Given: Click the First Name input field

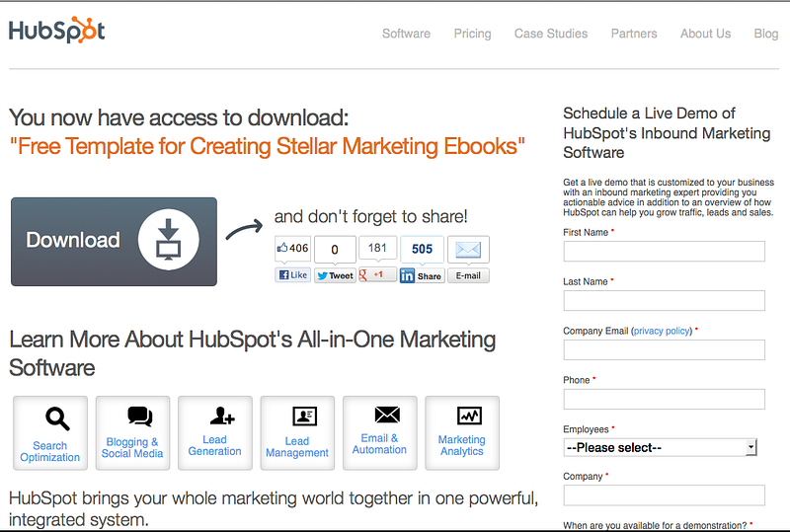Looking at the screenshot, I should [664, 252].
